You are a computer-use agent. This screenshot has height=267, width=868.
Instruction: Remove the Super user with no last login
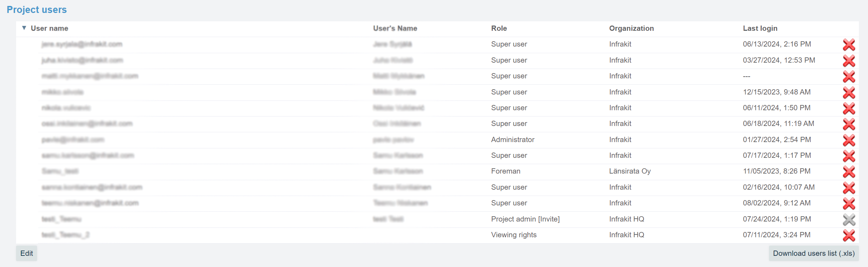point(849,77)
